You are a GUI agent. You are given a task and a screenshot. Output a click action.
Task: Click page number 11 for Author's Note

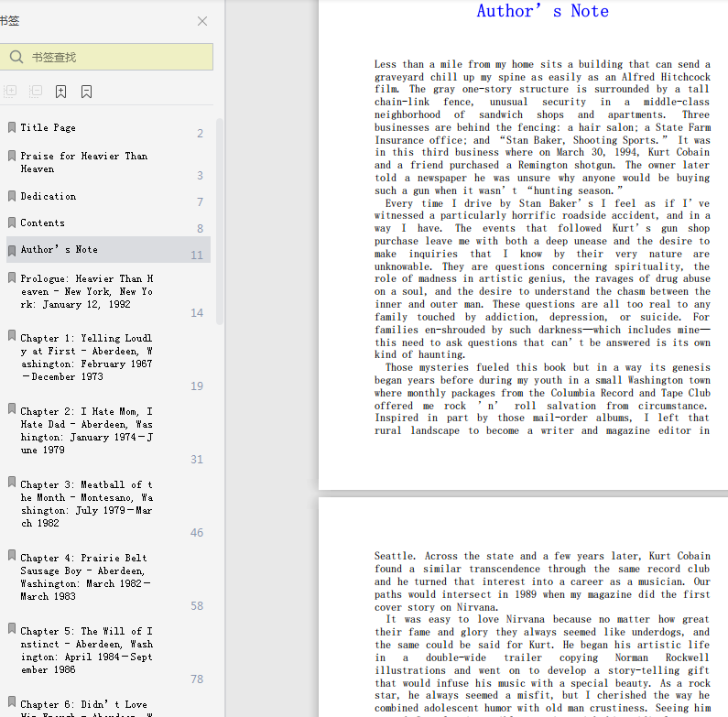(197, 255)
